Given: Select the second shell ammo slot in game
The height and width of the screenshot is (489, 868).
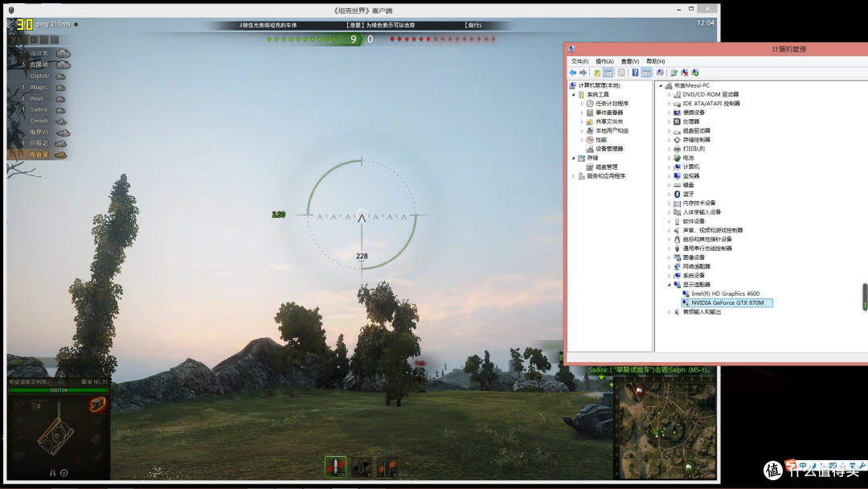Looking at the screenshot, I should coord(362,466).
